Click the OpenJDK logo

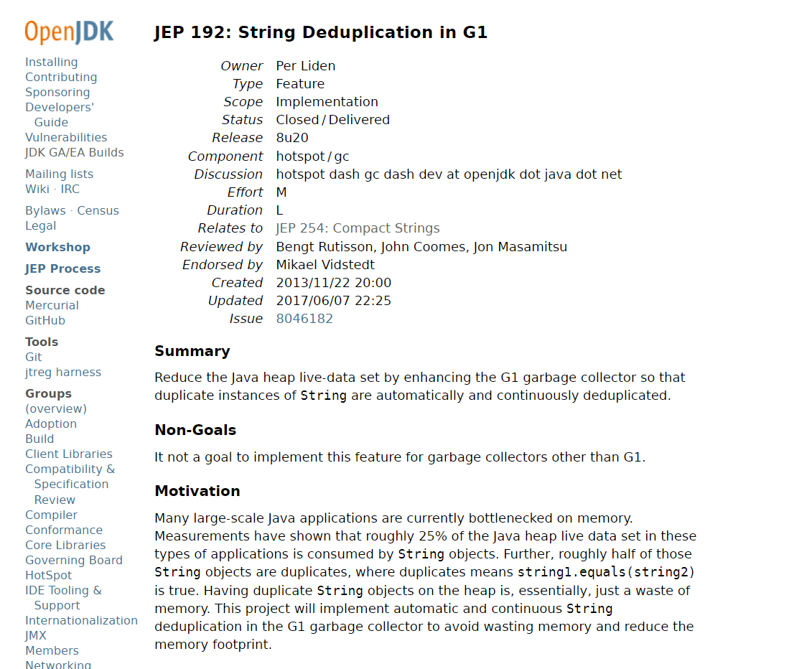[69, 32]
